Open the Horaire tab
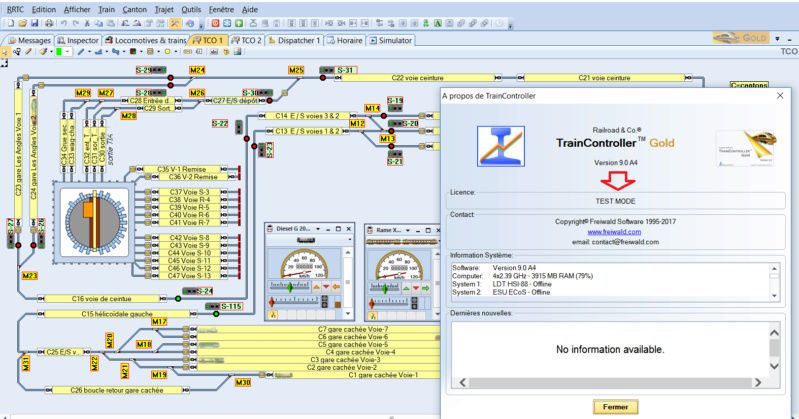The height and width of the screenshot is (419, 799). (345, 40)
